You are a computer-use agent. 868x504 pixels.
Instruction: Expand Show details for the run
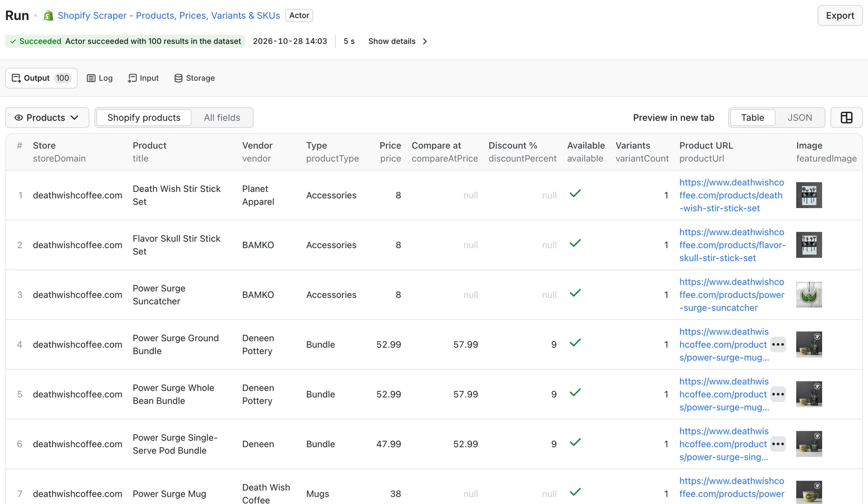(397, 41)
